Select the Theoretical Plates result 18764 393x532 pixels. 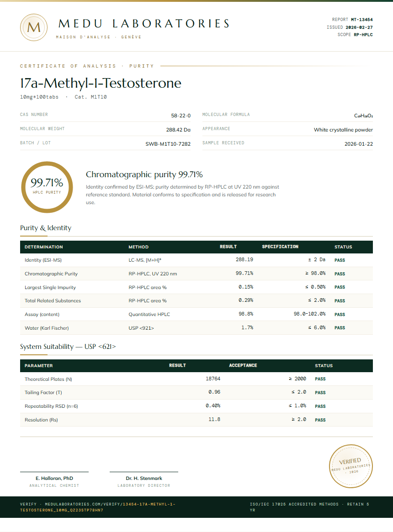[x=212, y=379]
